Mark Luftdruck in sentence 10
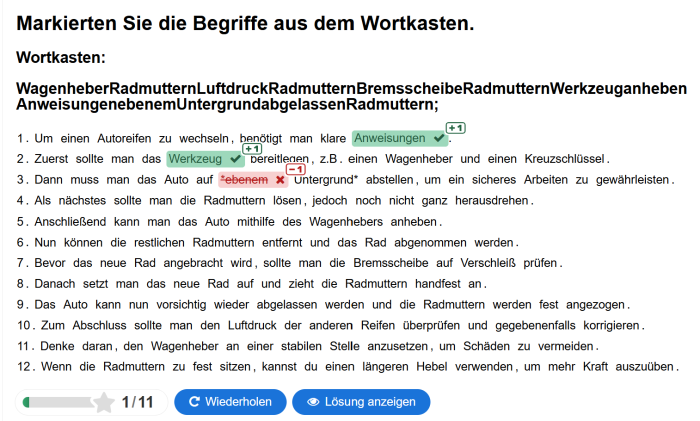The height and width of the screenshot is (421, 700). coord(252,325)
